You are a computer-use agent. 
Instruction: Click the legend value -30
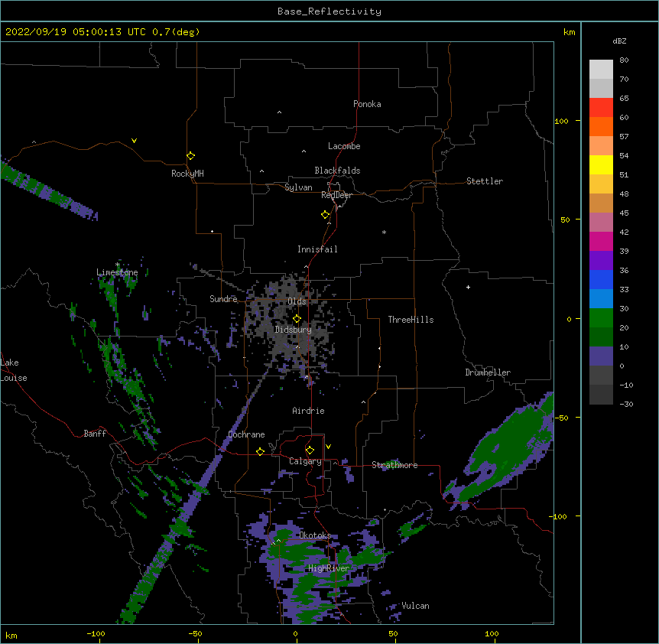pyautogui.click(x=626, y=405)
